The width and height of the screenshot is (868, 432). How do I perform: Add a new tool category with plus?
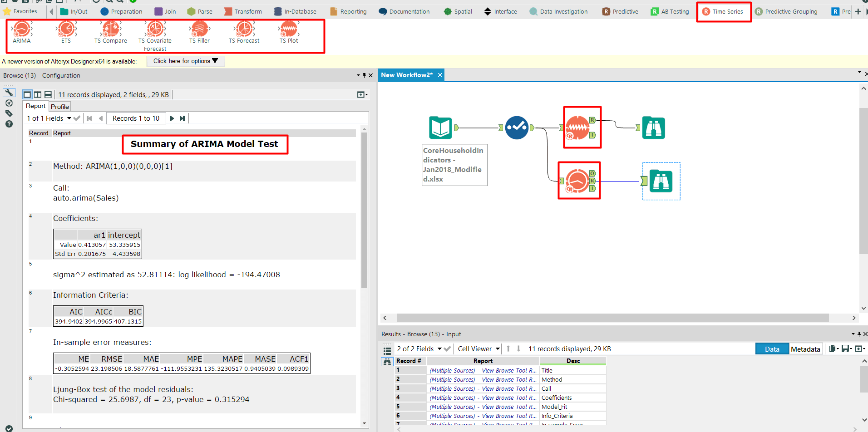click(x=858, y=12)
